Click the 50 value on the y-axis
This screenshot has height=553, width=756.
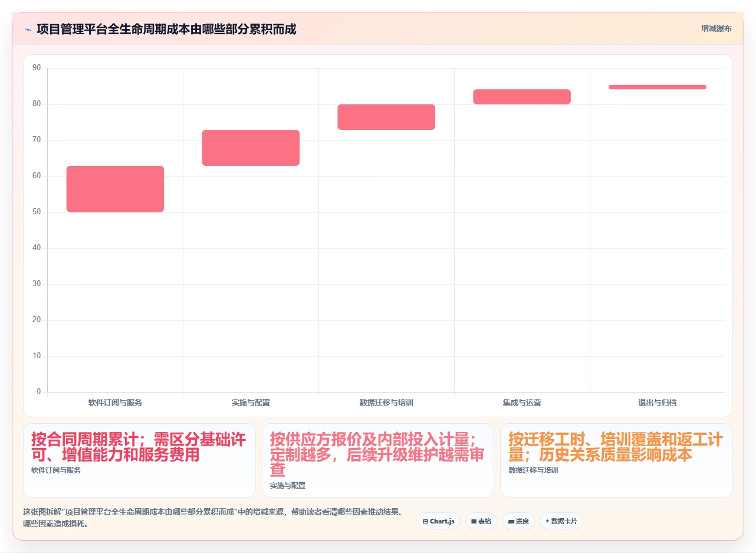pos(37,212)
